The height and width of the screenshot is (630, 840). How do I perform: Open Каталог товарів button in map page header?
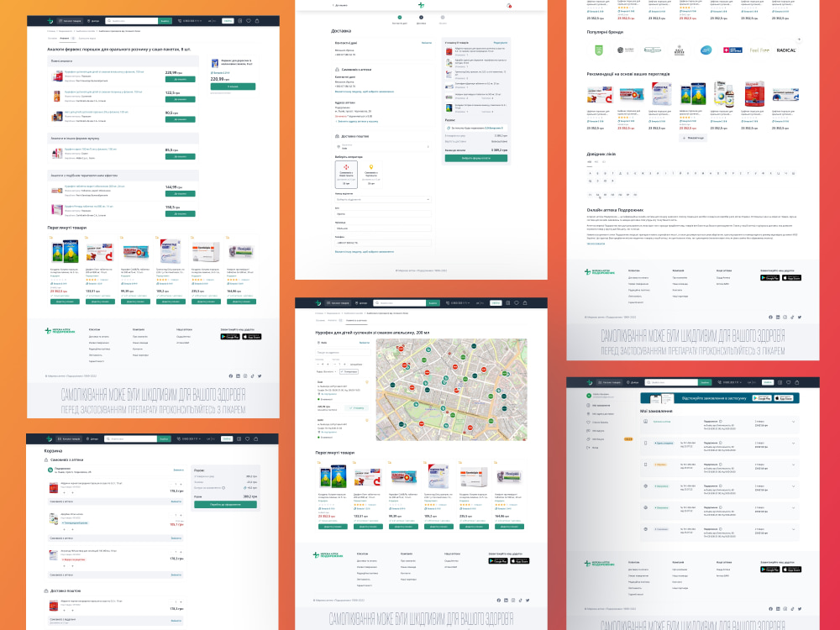click(x=337, y=302)
